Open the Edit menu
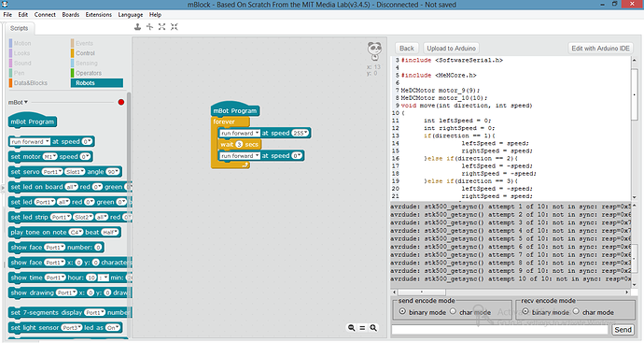 click(x=23, y=14)
